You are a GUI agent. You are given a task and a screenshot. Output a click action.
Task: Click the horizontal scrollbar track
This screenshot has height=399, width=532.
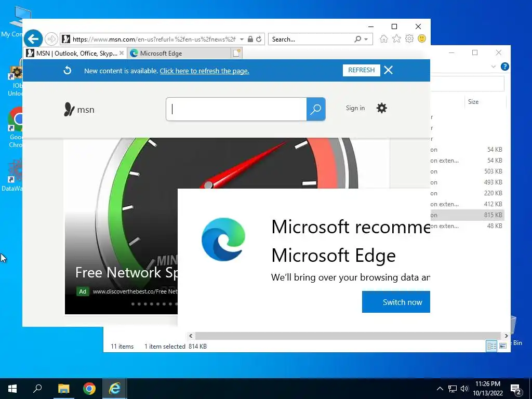point(348,336)
